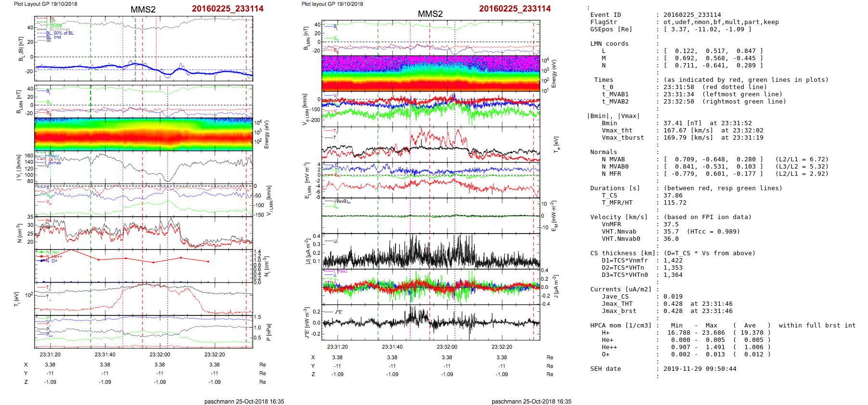The height and width of the screenshot is (405, 868).
Task: Click the 23:31:40 tick on right time axis
Action: coord(392,347)
